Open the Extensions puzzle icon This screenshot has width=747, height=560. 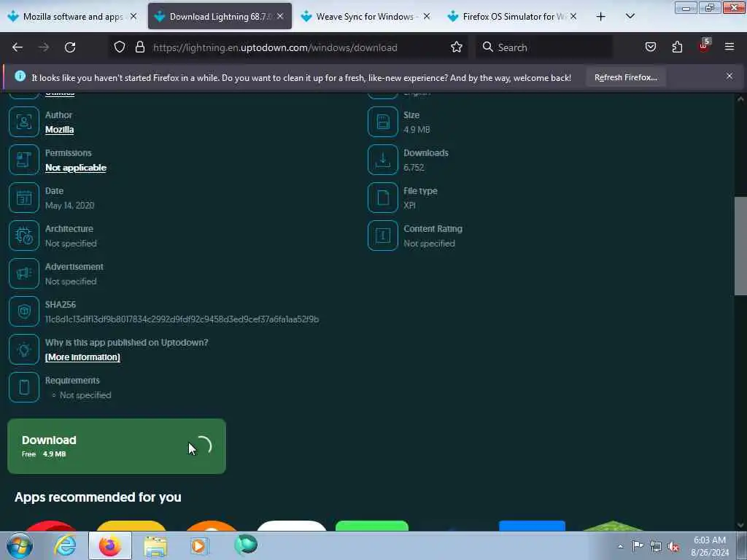[x=677, y=47]
